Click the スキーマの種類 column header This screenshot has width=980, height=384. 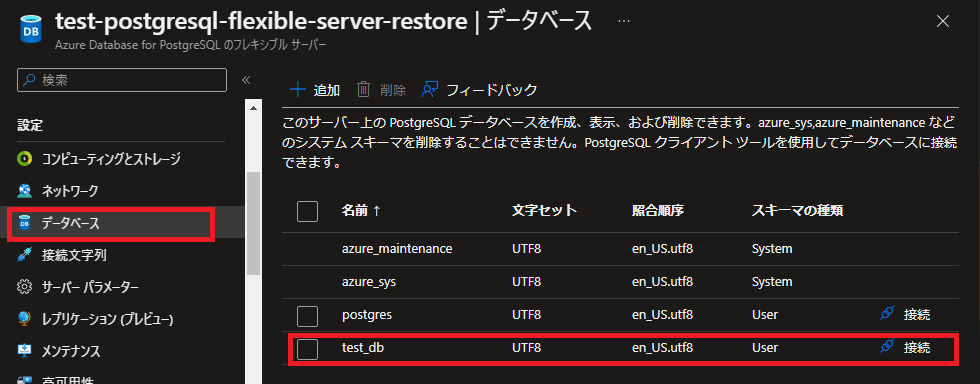[798, 211]
